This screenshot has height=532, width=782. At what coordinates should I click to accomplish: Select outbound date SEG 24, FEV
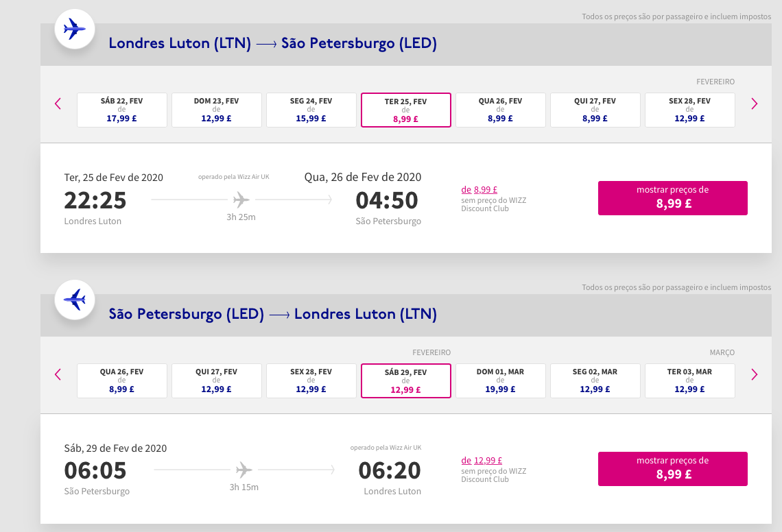pos(311,110)
